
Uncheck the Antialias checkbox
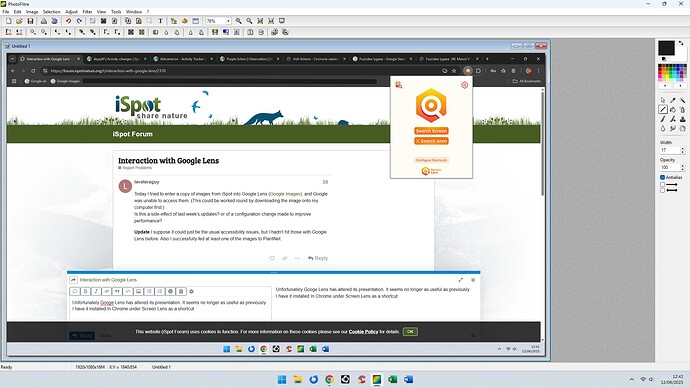pyautogui.click(x=662, y=177)
